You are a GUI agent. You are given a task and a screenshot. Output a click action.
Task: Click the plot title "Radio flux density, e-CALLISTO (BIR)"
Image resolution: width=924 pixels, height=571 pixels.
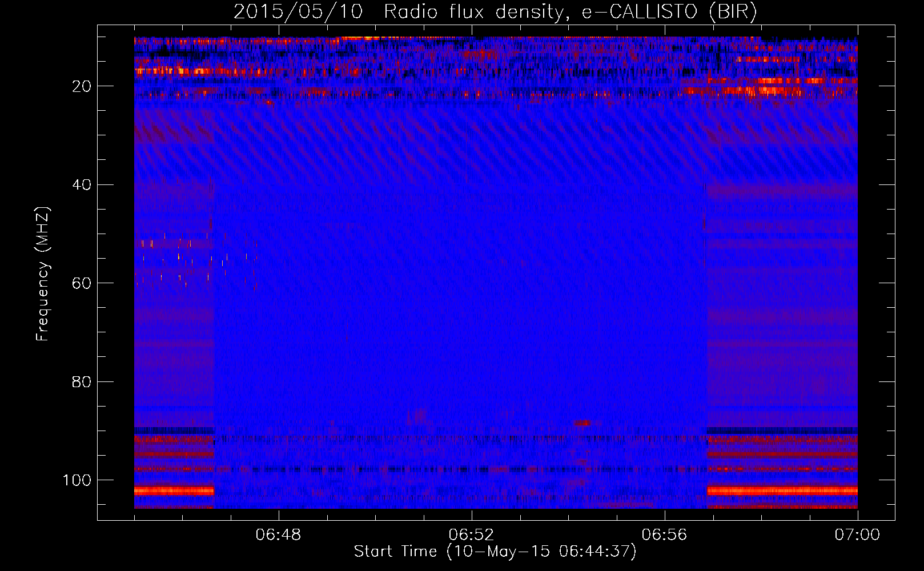(x=571, y=12)
